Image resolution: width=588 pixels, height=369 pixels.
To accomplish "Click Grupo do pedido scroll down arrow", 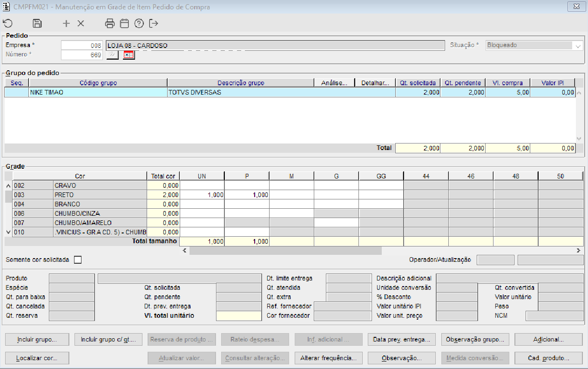I will (579, 138).
